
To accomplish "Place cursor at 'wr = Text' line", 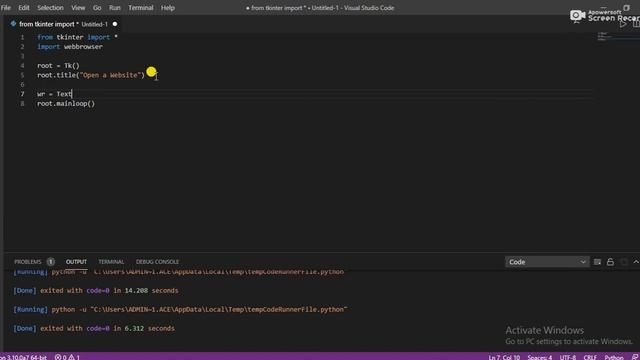I will [55, 94].
